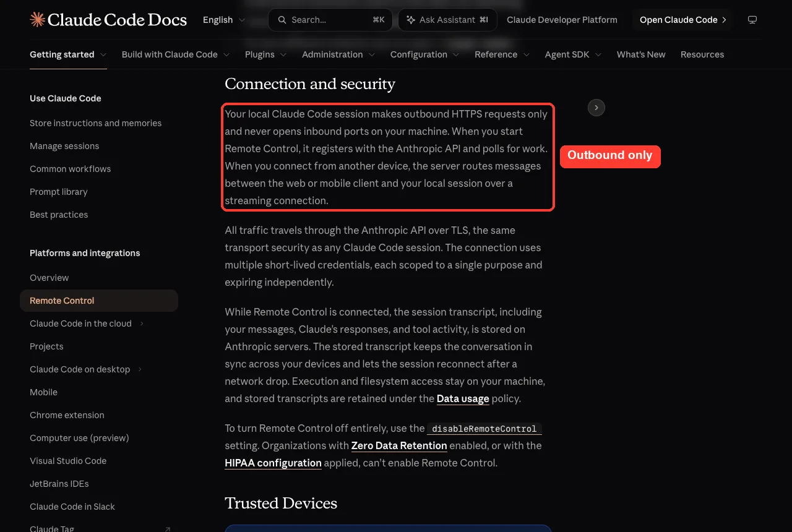Image resolution: width=792 pixels, height=532 pixels.
Task: Select Store instructions and memories in sidebar
Action: point(96,123)
